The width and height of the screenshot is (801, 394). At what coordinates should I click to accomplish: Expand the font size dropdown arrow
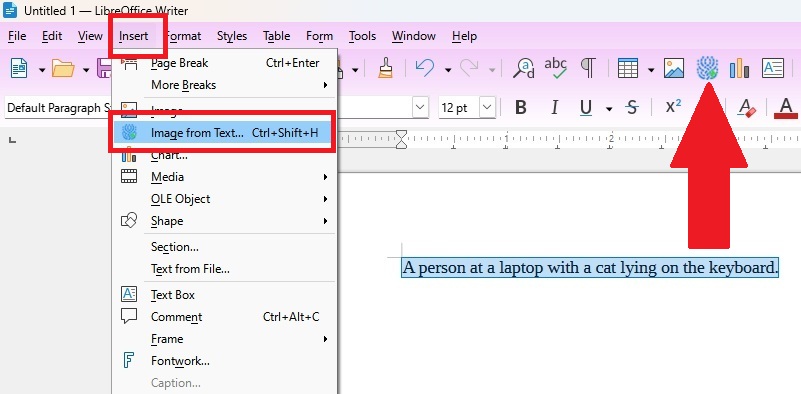pos(487,108)
